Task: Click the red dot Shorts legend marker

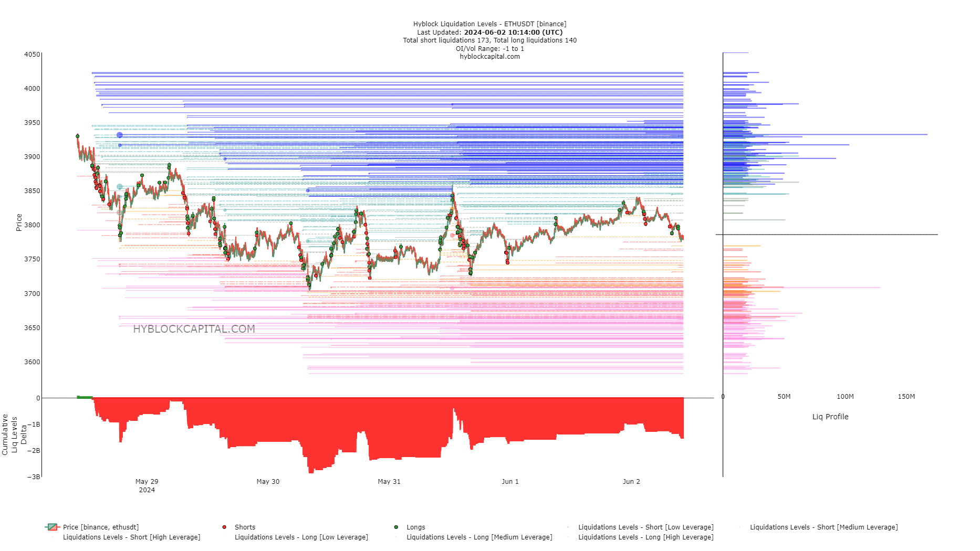Action: click(224, 527)
